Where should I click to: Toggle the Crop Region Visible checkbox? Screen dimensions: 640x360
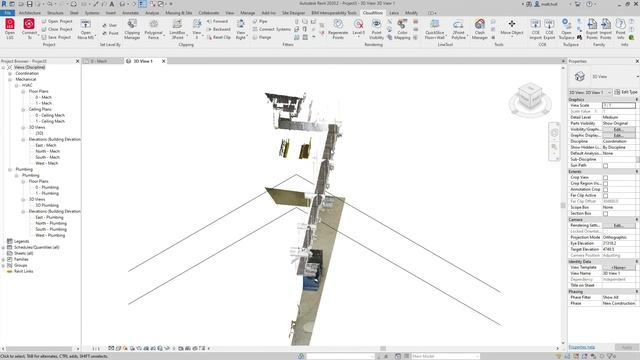605,184
